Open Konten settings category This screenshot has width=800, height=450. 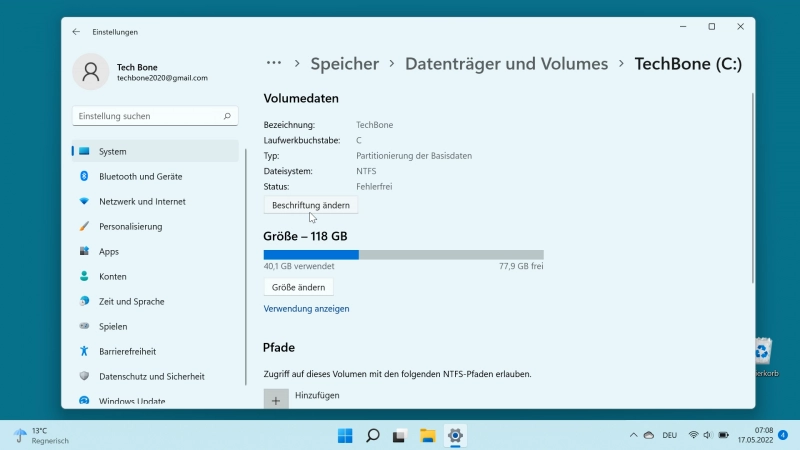point(155,277)
